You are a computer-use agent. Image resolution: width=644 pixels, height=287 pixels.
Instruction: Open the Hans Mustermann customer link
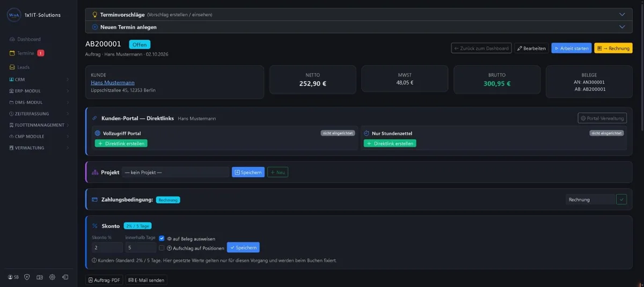click(112, 83)
